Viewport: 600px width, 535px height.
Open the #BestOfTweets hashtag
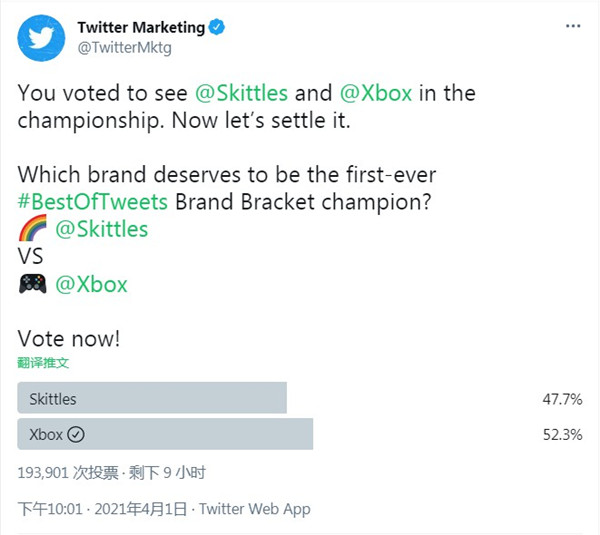point(93,202)
